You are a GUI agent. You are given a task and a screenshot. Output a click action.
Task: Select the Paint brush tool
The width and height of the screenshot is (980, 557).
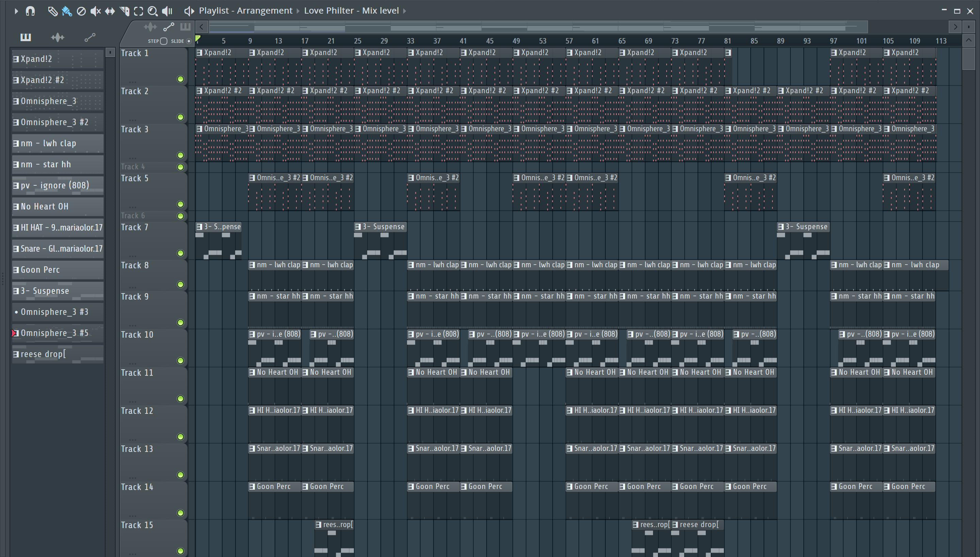(67, 11)
